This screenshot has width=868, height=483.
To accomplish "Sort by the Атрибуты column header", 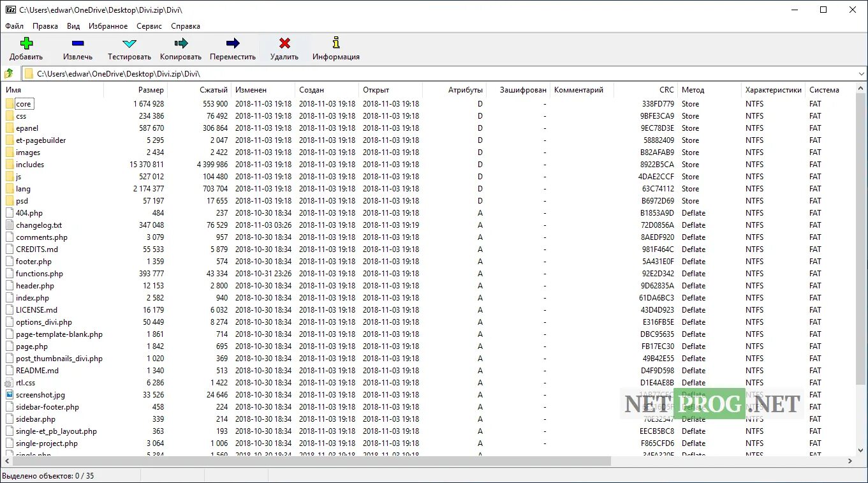I will coord(454,90).
